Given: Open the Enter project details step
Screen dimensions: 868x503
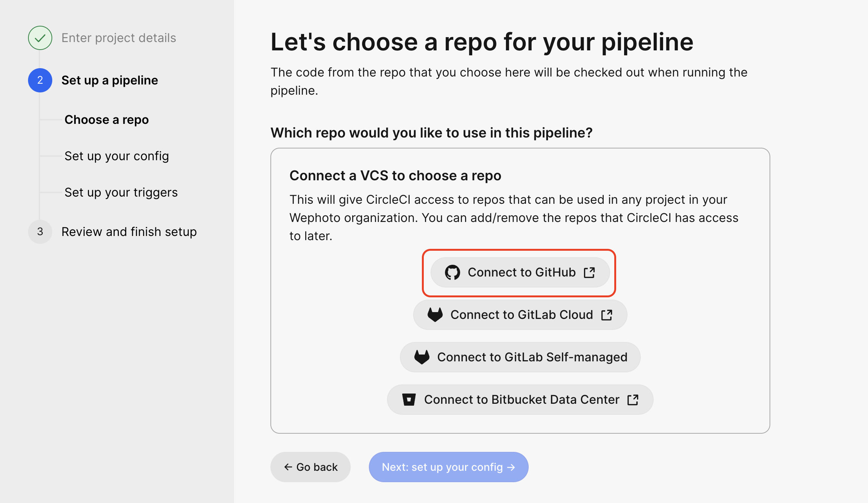Looking at the screenshot, I should point(119,38).
